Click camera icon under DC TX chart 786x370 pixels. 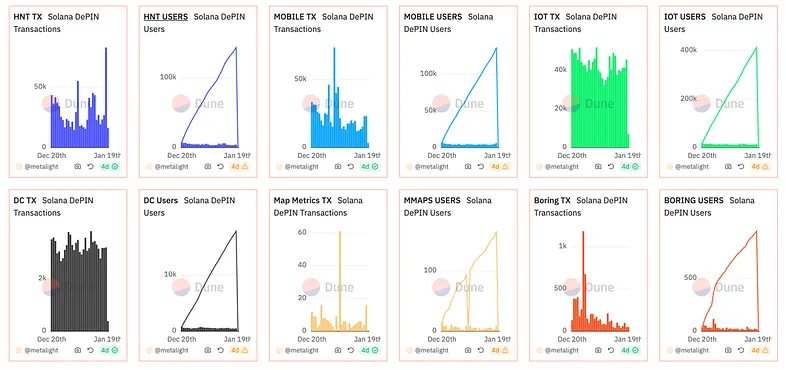[x=77, y=350]
